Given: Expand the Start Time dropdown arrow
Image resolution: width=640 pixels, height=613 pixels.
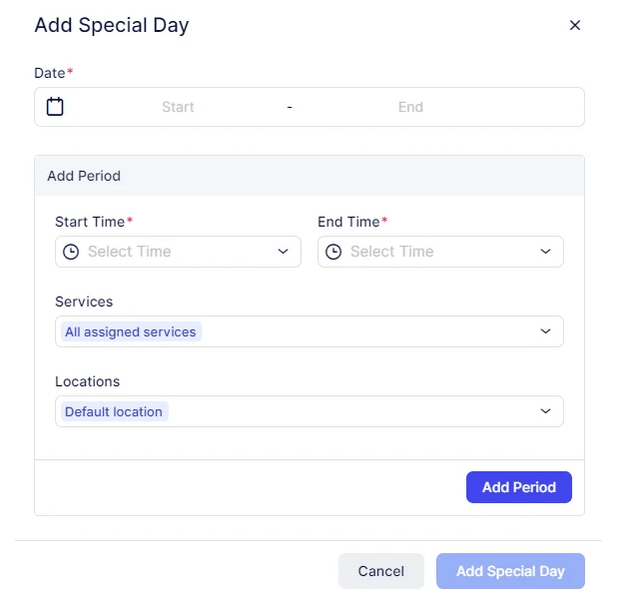Looking at the screenshot, I should [x=283, y=251].
